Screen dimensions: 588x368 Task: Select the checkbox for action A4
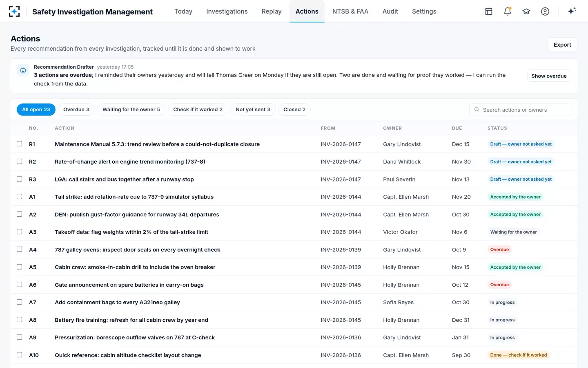[19, 249]
